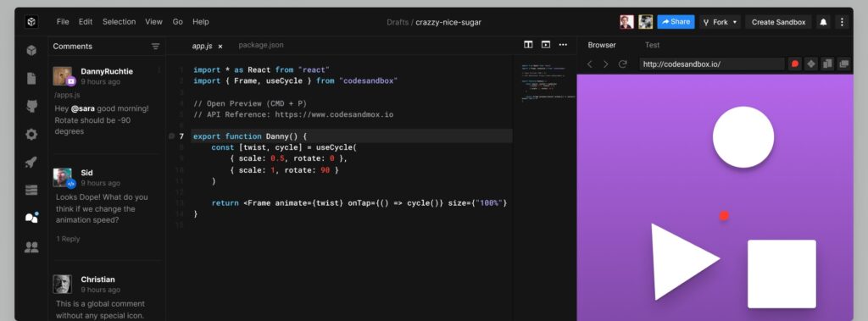Select the comments icon in sidebar
The image size is (868, 321).
pyautogui.click(x=31, y=218)
